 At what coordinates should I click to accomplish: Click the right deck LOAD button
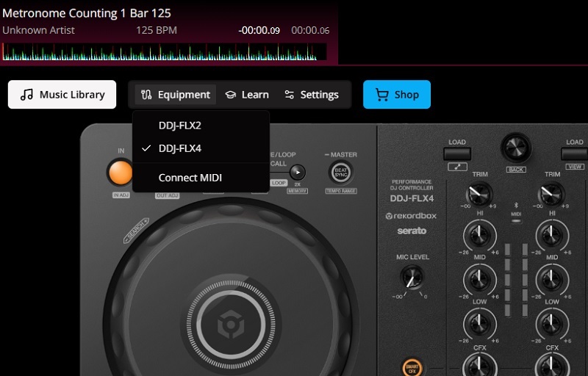coord(575,153)
